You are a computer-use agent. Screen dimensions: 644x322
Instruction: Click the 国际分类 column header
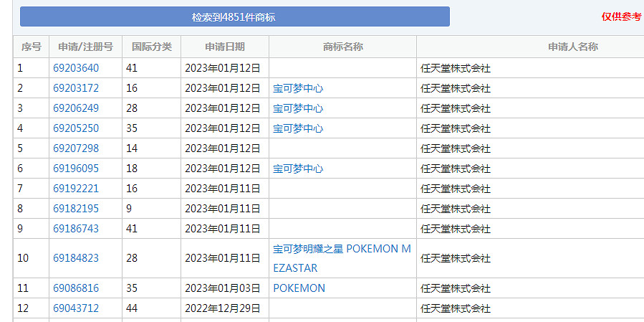pyautogui.click(x=152, y=47)
